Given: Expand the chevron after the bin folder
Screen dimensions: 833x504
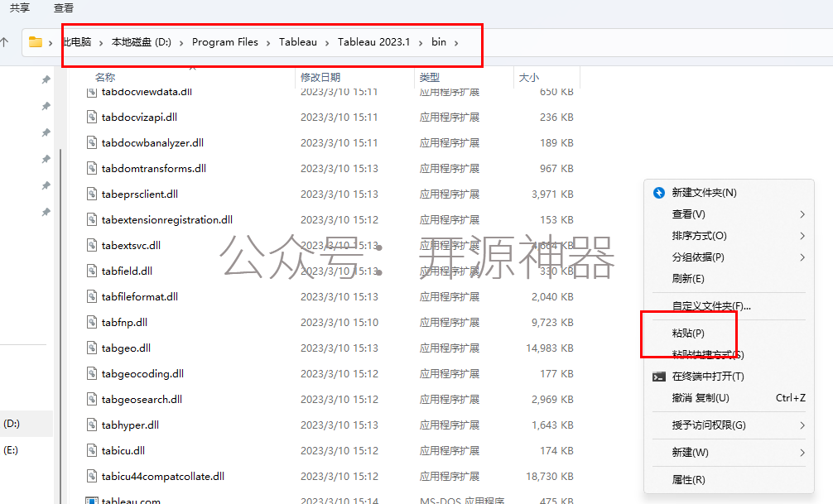Looking at the screenshot, I should pyautogui.click(x=456, y=42).
